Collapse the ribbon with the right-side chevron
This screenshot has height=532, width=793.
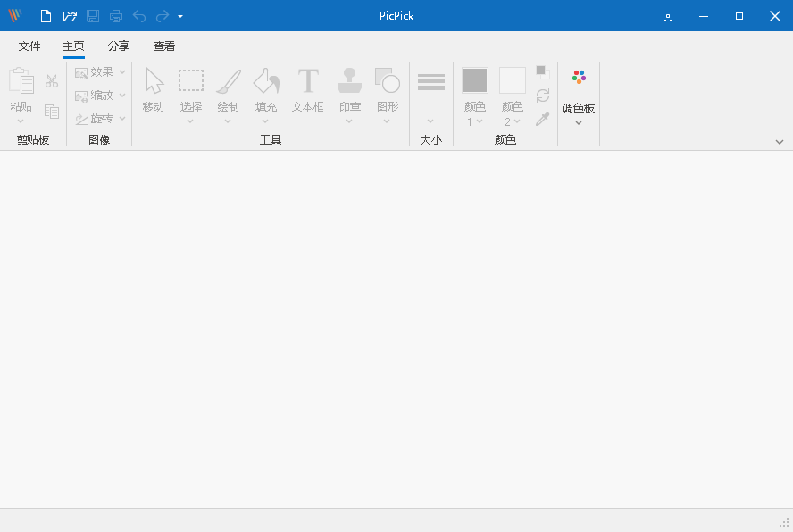[779, 141]
